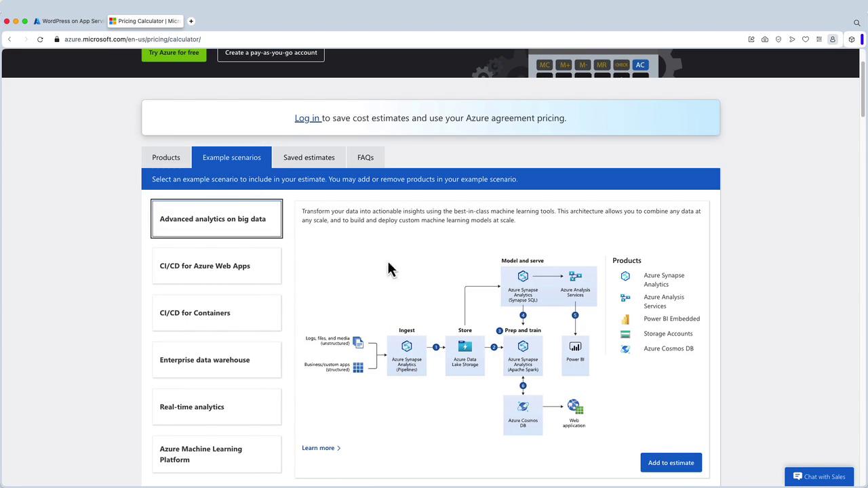The height and width of the screenshot is (488, 868).
Task: Click the browser forward arrow
Action: 26,39
